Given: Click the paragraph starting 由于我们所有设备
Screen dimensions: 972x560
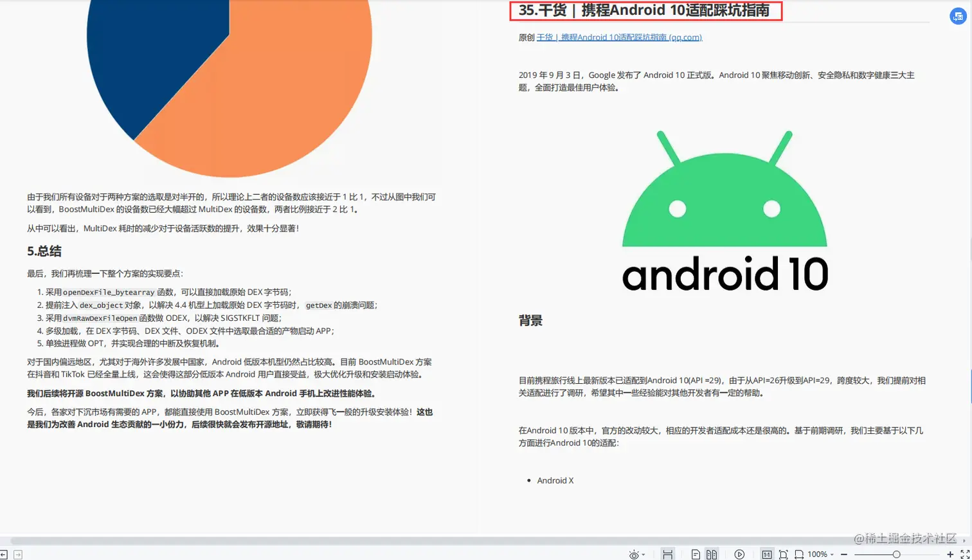Looking at the screenshot, I should click(x=231, y=203).
